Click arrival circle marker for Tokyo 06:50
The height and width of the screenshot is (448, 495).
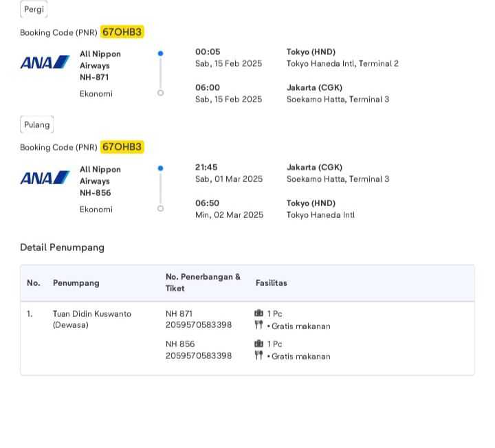[x=160, y=208]
